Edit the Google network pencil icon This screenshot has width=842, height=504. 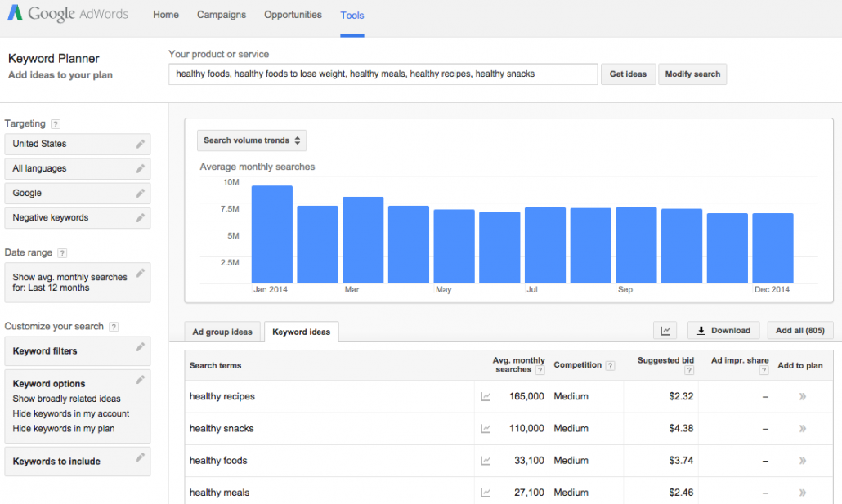[x=140, y=194]
